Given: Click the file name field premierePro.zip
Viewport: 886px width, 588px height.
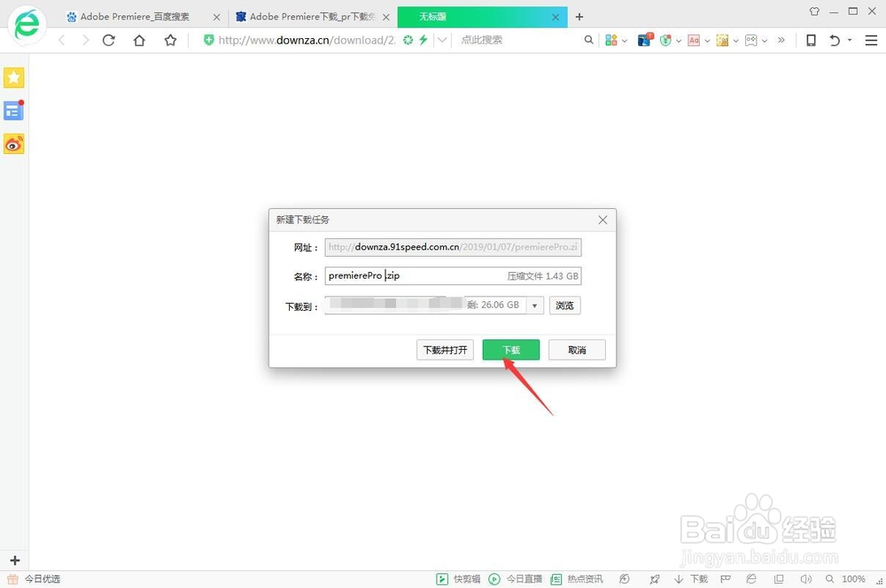Looking at the screenshot, I should (x=453, y=275).
